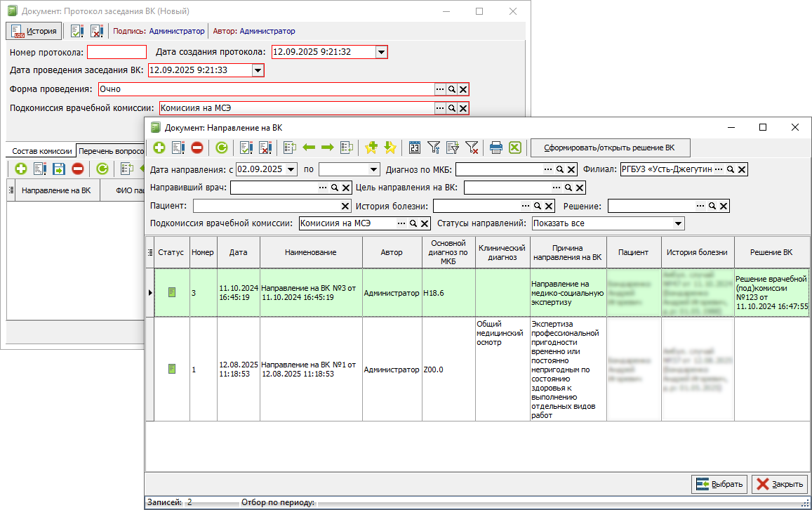812x510 pixels.
Task: Open Дата создания протокола dropdown
Action: 381,52
